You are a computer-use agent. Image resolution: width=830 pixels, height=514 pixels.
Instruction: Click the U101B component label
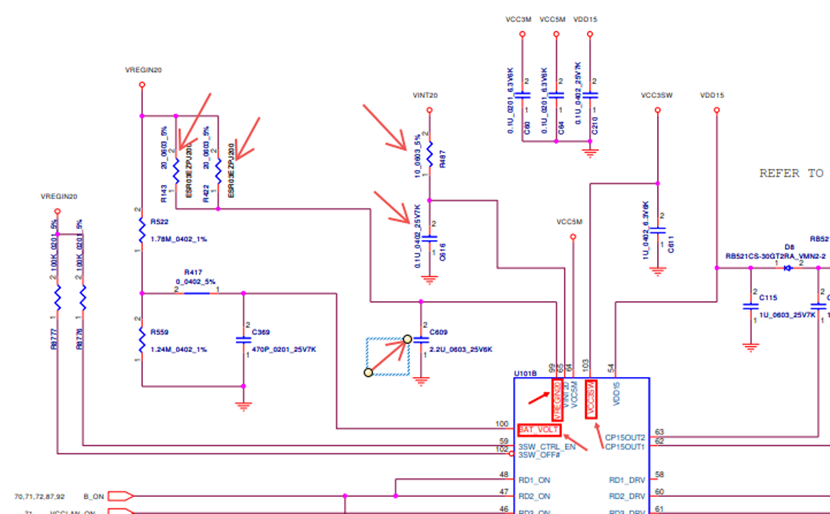pos(525,372)
